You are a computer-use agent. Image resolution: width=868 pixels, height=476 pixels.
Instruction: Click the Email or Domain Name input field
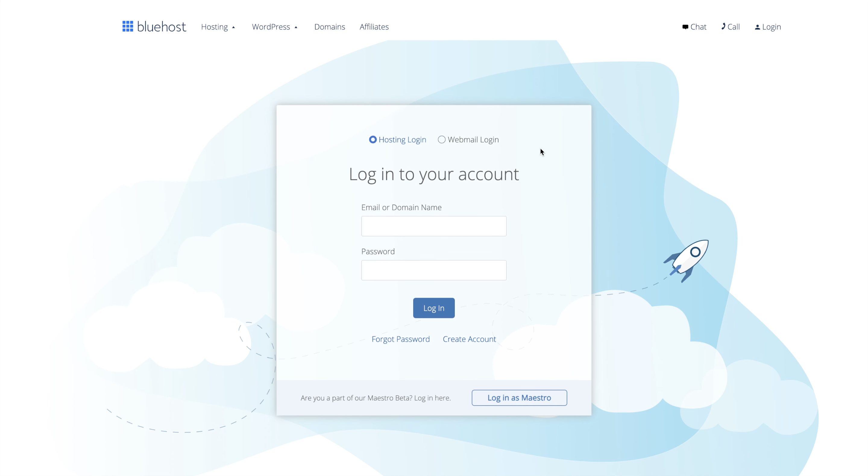coord(434,226)
